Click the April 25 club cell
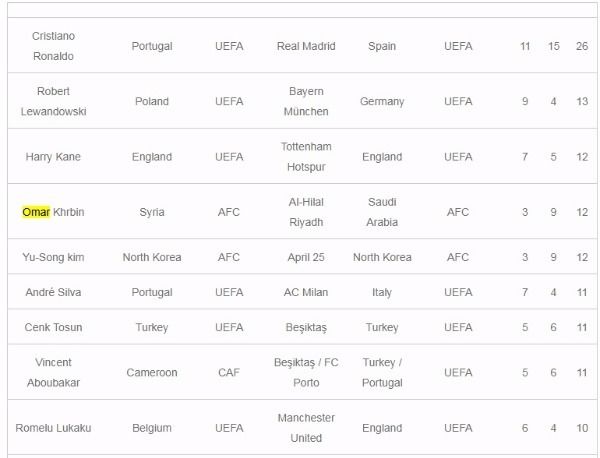Screen dimensions: 600x458 point(306,257)
